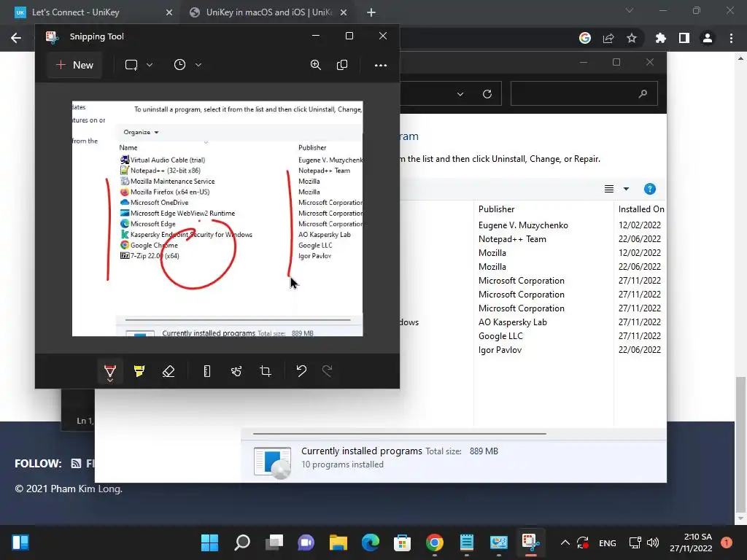The height and width of the screenshot is (560, 747).
Task: Expand snipping mode dropdown arrow
Action: pos(150,65)
